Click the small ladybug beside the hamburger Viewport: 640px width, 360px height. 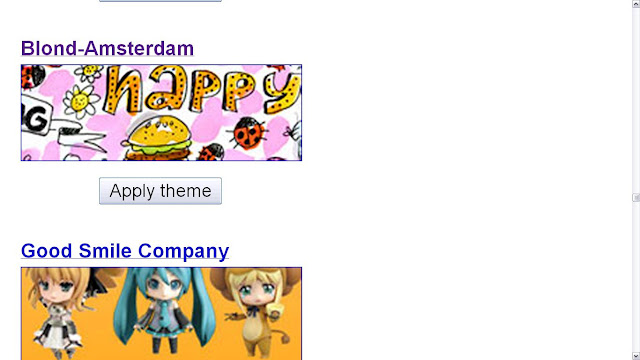[x=211, y=152]
